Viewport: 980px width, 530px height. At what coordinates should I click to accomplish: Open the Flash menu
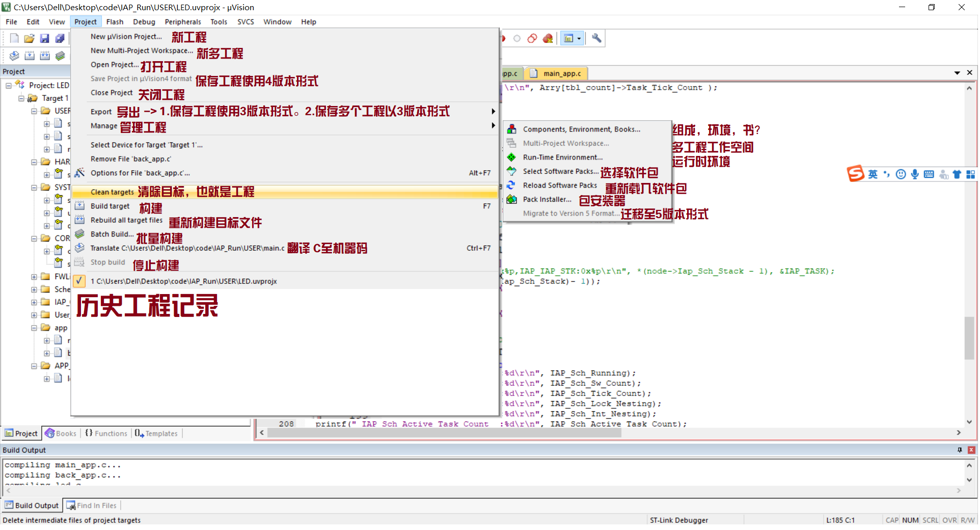click(x=115, y=22)
